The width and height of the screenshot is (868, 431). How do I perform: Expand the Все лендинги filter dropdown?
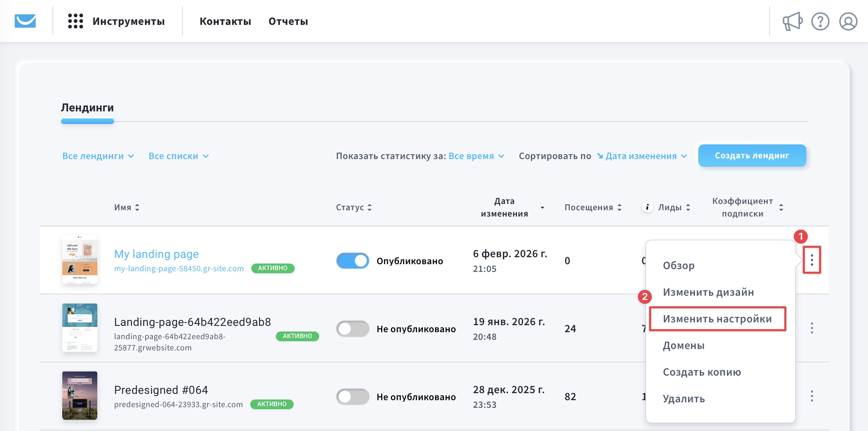98,156
